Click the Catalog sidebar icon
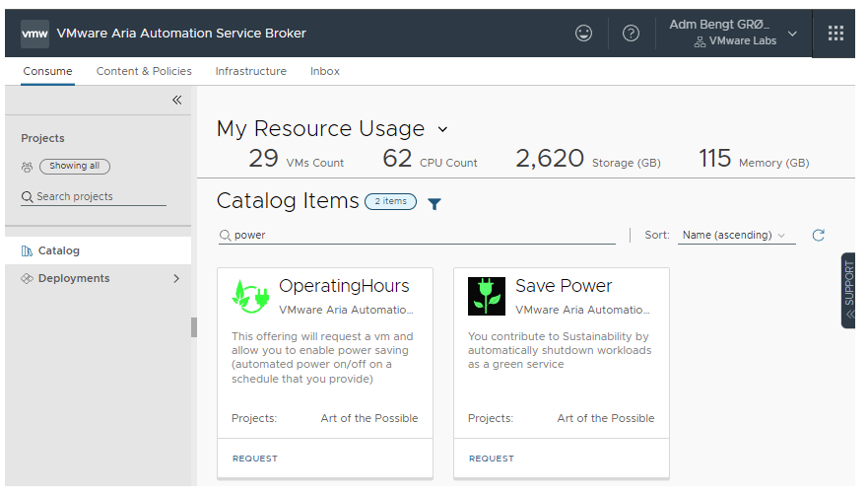Screen dimensions: 868x496 click(x=28, y=251)
